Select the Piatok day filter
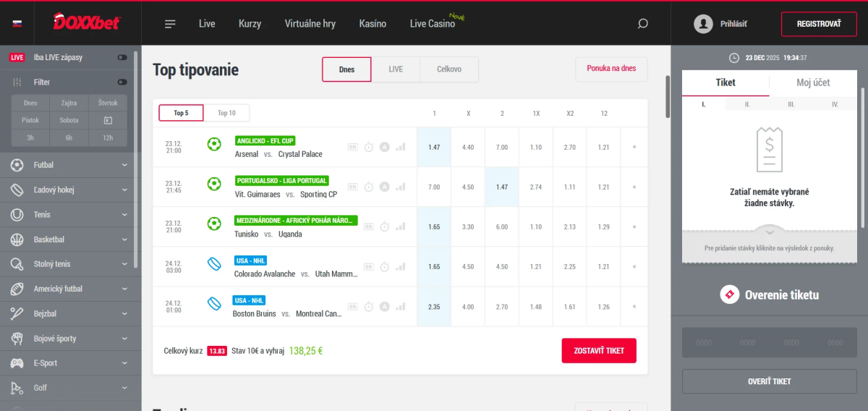Image resolution: width=868 pixels, height=411 pixels. (30, 121)
